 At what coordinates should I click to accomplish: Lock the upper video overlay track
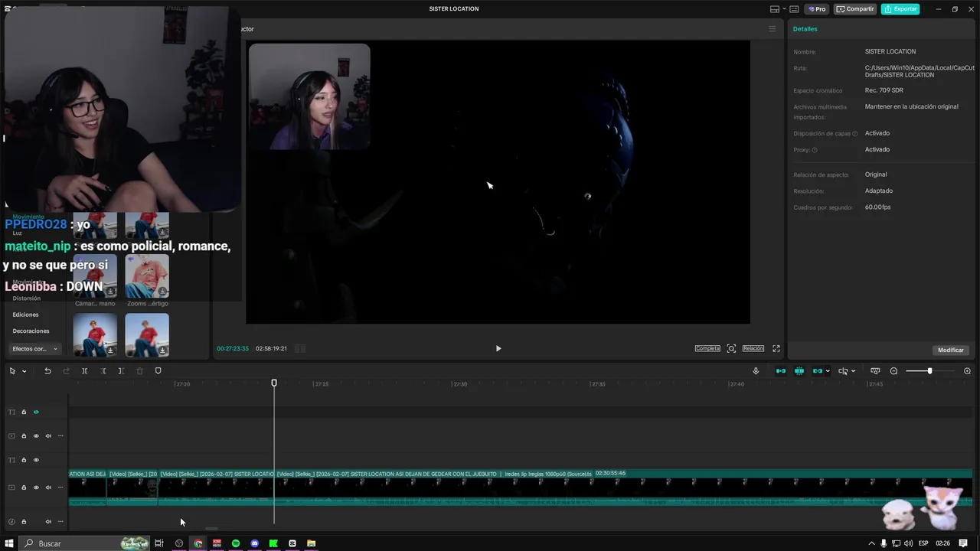pyautogui.click(x=24, y=436)
